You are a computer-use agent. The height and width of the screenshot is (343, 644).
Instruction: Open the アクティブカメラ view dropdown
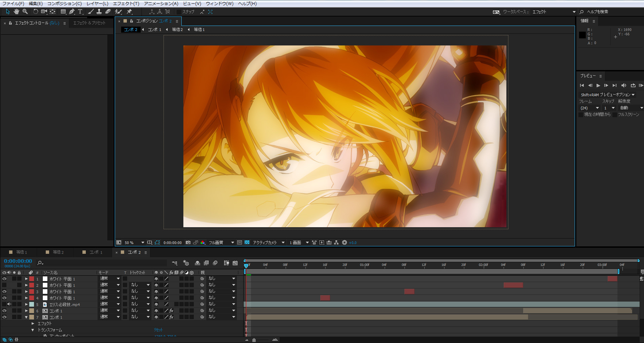click(x=269, y=242)
